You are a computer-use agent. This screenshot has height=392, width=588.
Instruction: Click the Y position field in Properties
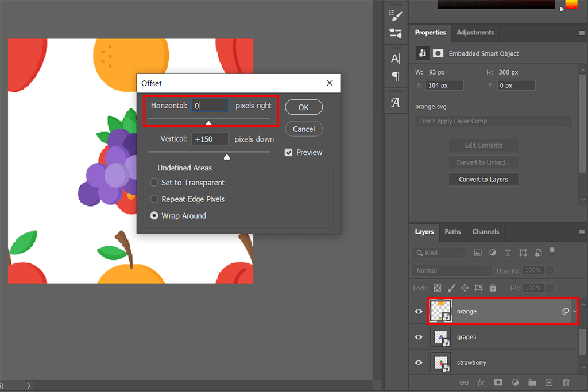tap(516, 86)
